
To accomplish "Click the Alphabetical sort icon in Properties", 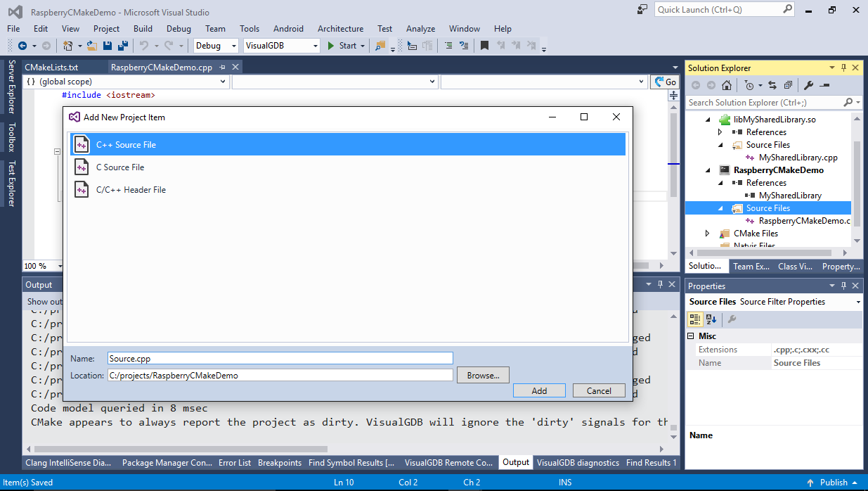I will (x=711, y=319).
